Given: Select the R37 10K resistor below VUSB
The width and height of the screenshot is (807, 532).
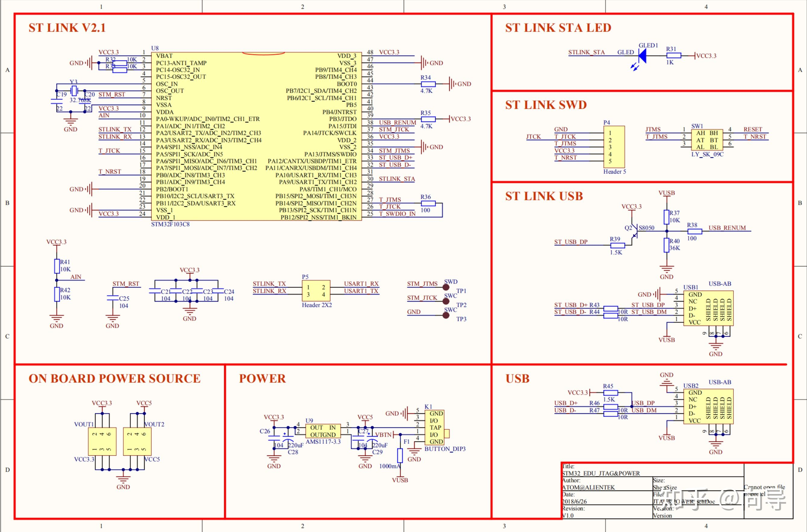Looking at the screenshot, I should (x=667, y=217).
